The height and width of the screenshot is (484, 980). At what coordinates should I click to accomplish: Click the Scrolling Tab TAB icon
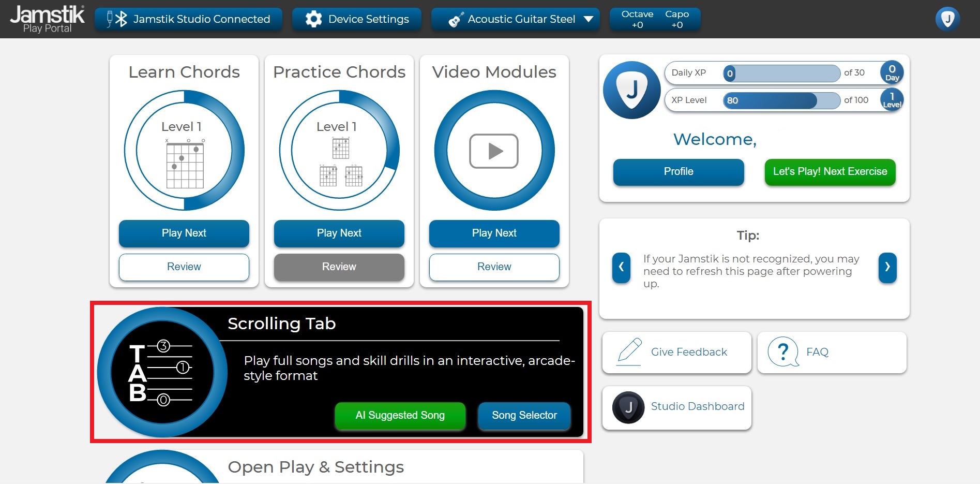click(162, 372)
